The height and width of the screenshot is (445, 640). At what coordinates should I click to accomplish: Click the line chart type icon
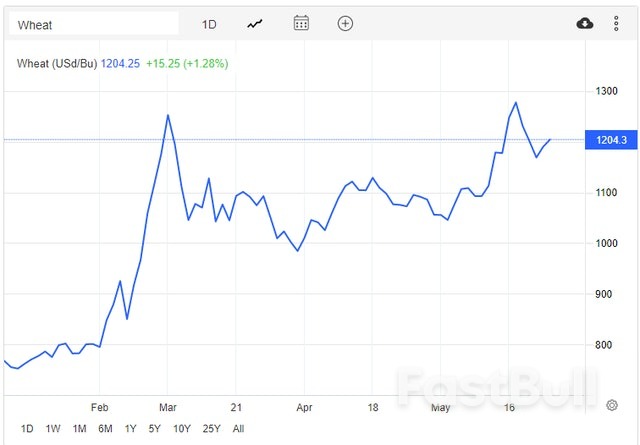click(x=255, y=23)
